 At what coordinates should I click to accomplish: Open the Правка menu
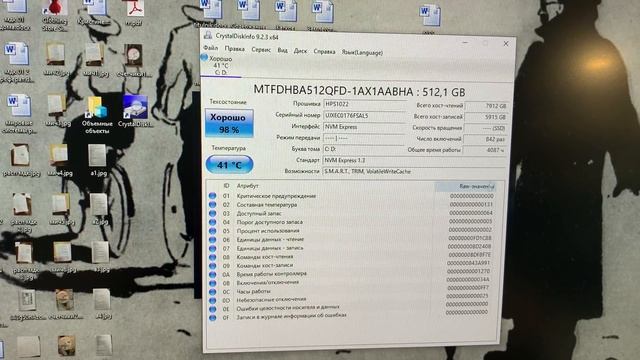(235, 49)
